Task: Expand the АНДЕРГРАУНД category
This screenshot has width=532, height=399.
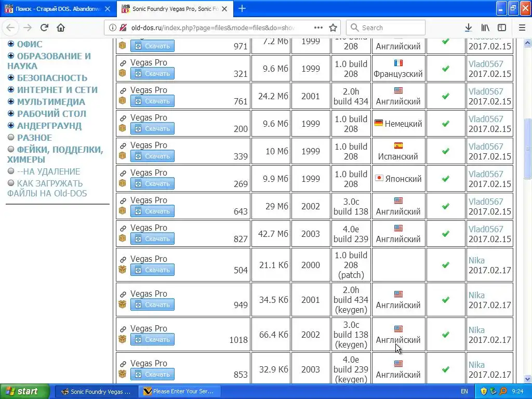Action: pos(11,126)
